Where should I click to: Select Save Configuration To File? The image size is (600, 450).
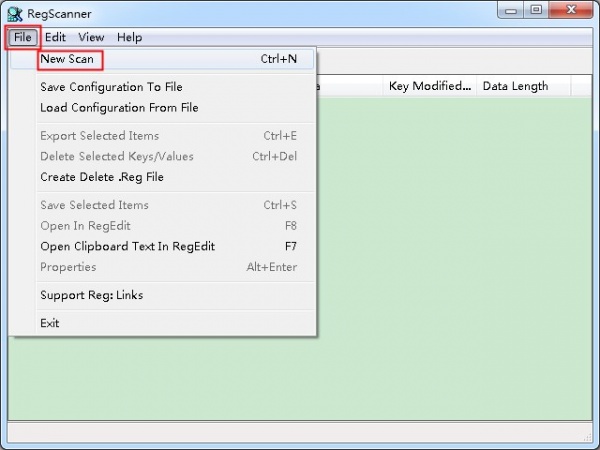pyautogui.click(x=162, y=87)
